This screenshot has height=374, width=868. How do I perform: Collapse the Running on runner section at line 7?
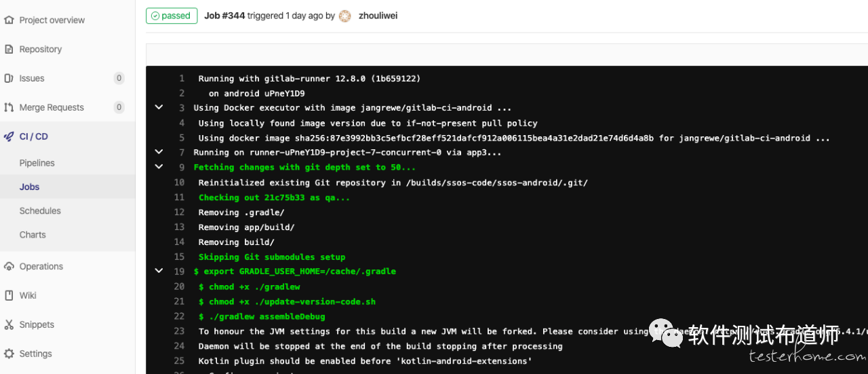pos(159,152)
